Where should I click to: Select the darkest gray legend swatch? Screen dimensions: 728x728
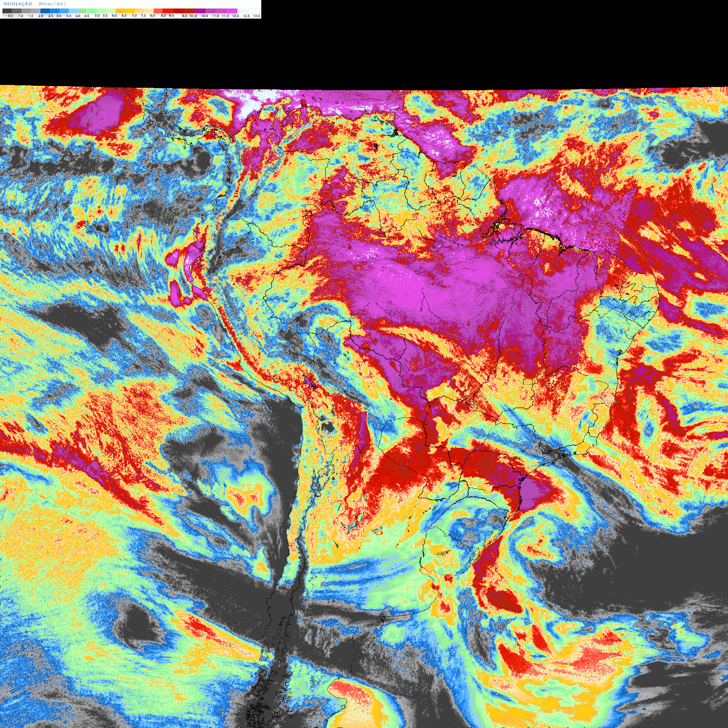tap(7, 11)
